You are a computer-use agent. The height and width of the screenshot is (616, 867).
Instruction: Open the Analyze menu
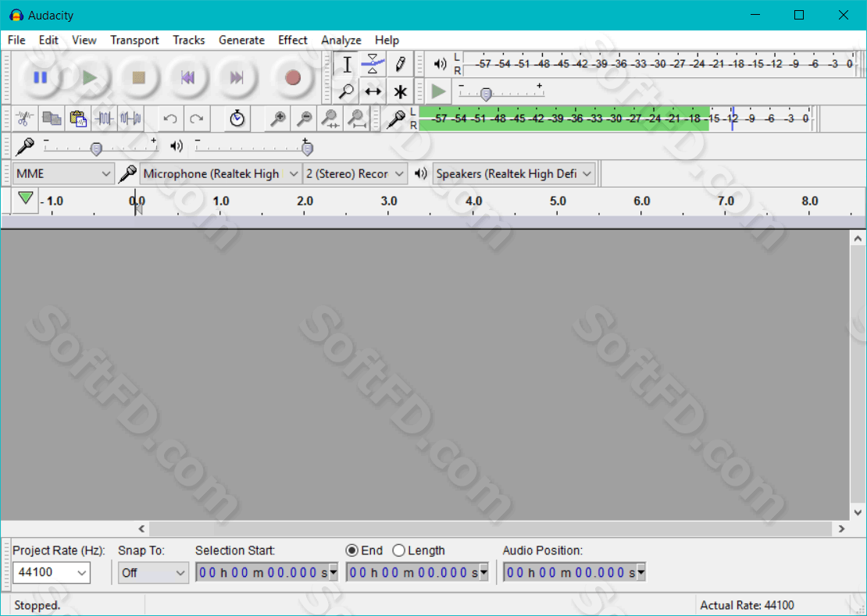pyautogui.click(x=341, y=41)
